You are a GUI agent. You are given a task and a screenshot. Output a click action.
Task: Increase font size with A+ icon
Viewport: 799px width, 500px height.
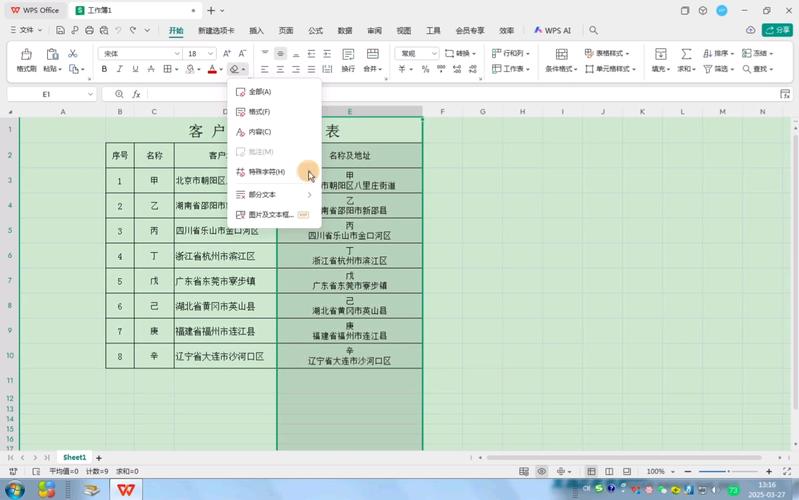pos(227,54)
